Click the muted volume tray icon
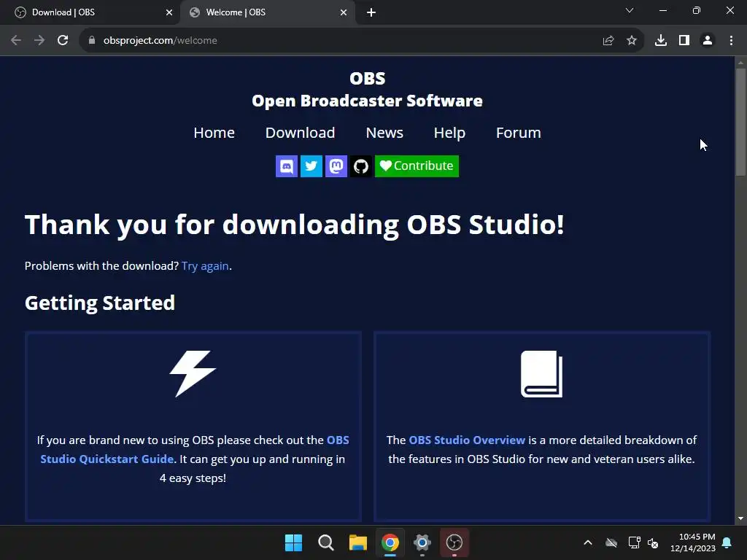Viewport: 747px width, 560px height. [653, 542]
